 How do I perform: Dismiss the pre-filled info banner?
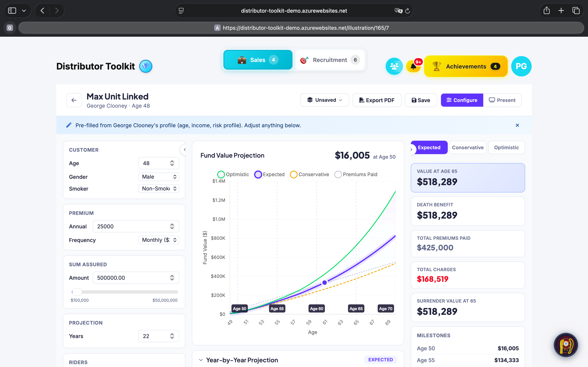(x=517, y=125)
